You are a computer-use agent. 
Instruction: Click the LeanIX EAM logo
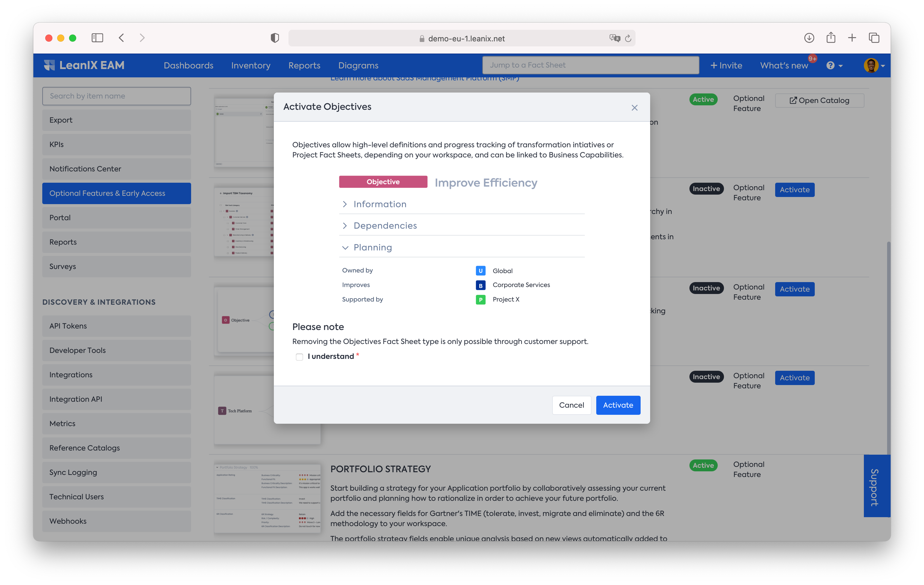click(x=85, y=65)
